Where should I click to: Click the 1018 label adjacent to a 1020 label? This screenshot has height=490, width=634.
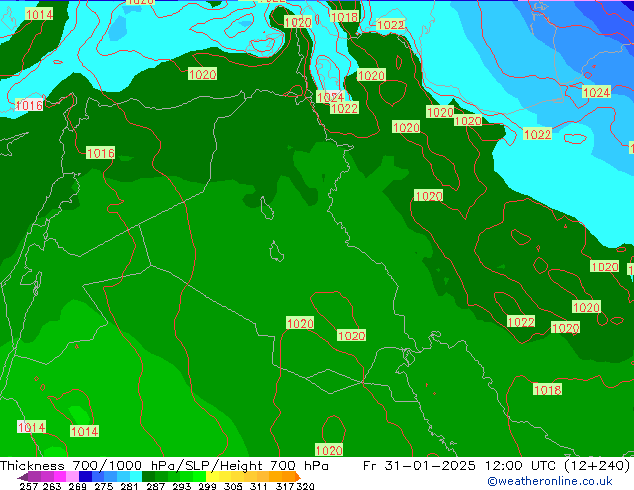coord(344,17)
